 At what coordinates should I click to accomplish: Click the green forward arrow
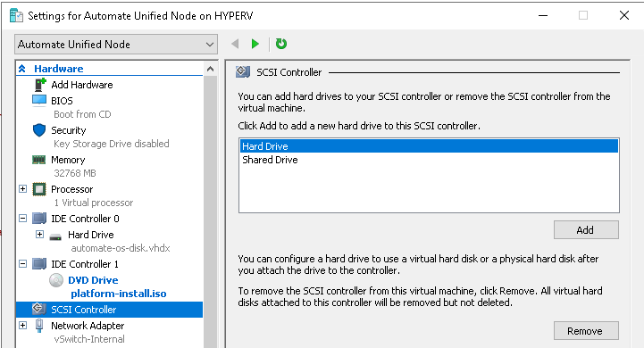pyautogui.click(x=255, y=44)
